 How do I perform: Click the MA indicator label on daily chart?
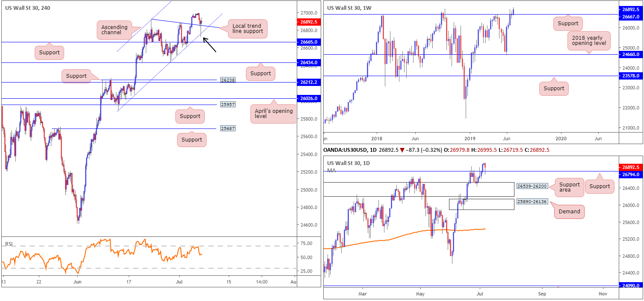(x=331, y=171)
